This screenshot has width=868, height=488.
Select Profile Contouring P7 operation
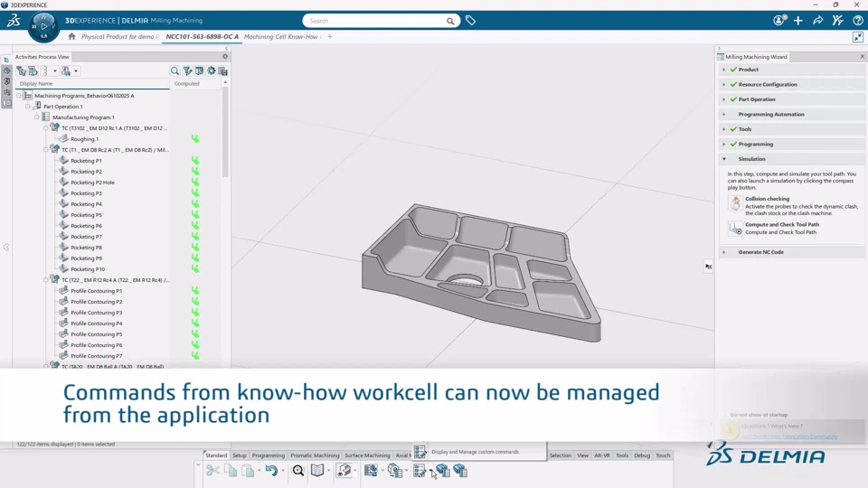[x=97, y=356]
